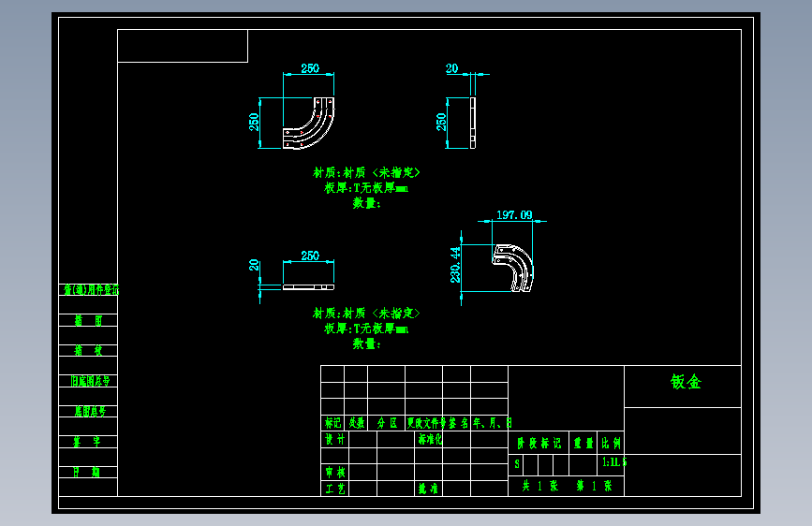This screenshot has height=526, width=812.
Task: Click the 审核 row label
Action: point(335,472)
